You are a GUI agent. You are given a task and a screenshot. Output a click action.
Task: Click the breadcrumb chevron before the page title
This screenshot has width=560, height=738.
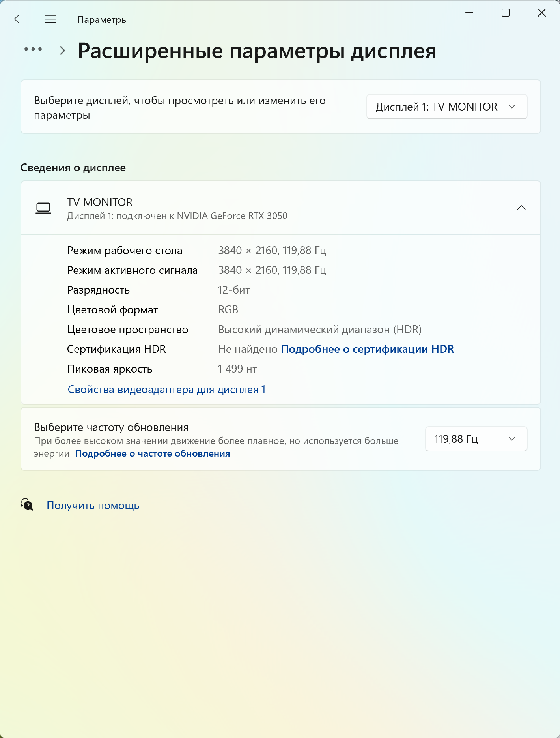[62, 51]
